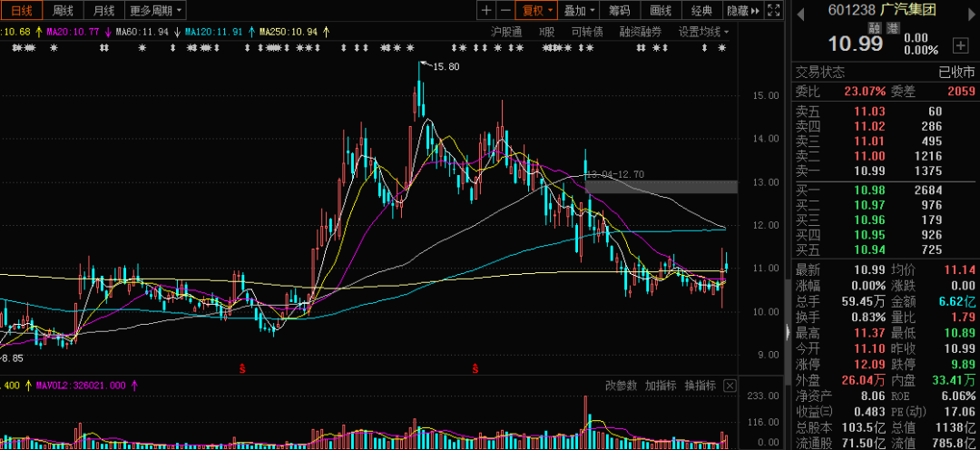Open the 复权 dropdown menu
This screenshot has width=980, height=450.
[x=534, y=11]
